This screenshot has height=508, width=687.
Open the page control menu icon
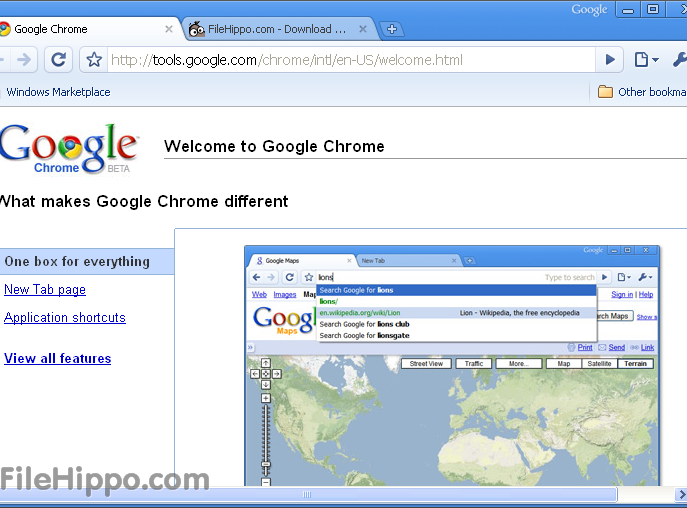[x=645, y=60]
